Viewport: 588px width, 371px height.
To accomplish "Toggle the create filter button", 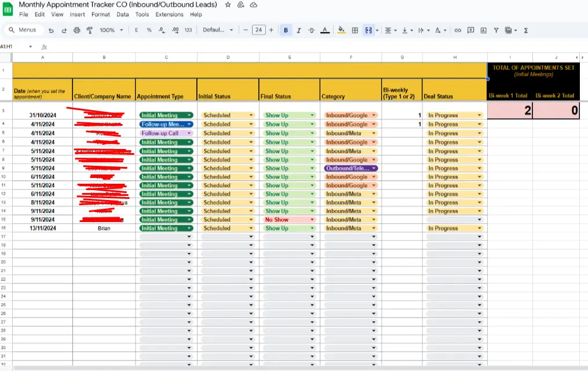I will (496, 30).
